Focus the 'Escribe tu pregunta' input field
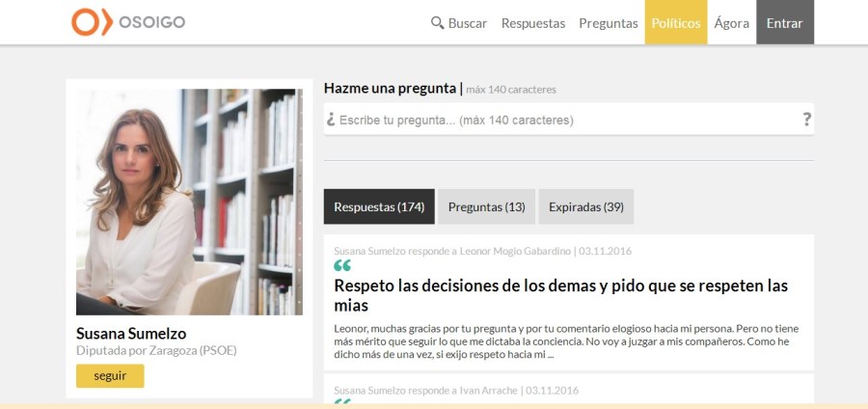This screenshot has height=409, width=868. coord(559,120)
